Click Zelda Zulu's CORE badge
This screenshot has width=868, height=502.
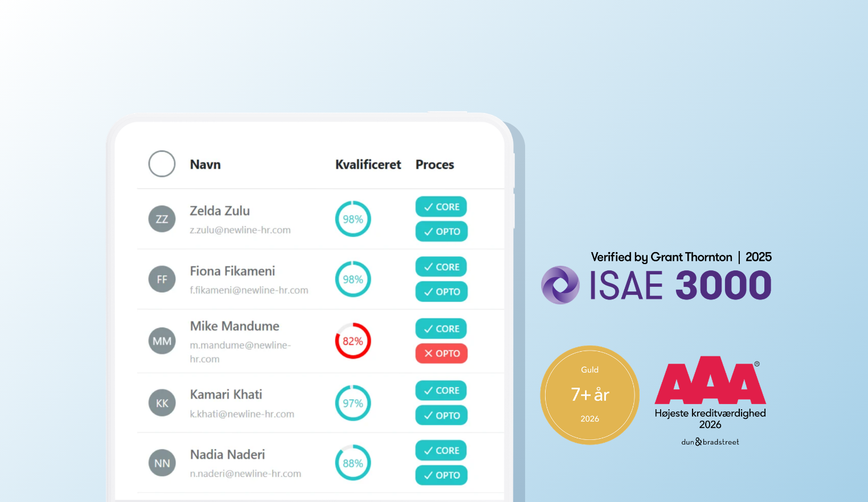[441, 207]
